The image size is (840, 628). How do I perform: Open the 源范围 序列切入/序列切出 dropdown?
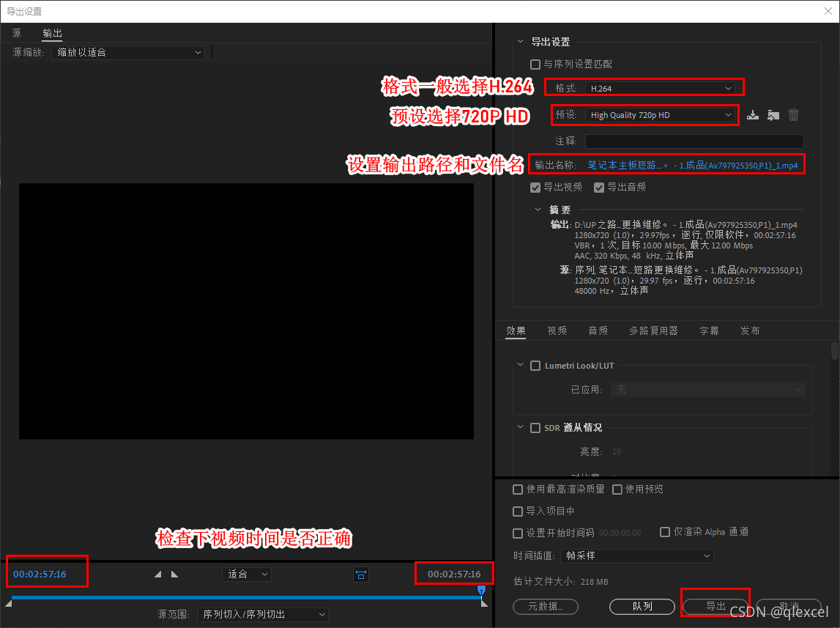tap(263, 614)
